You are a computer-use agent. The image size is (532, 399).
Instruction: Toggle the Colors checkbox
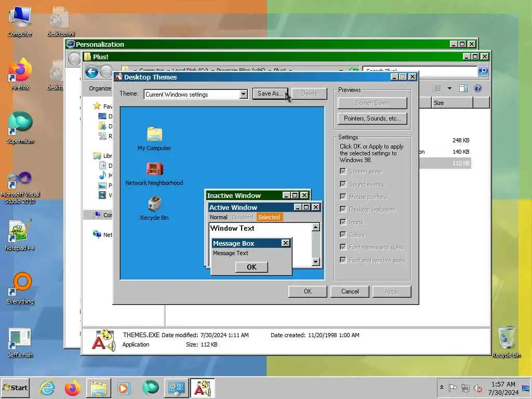coord(343,234)
